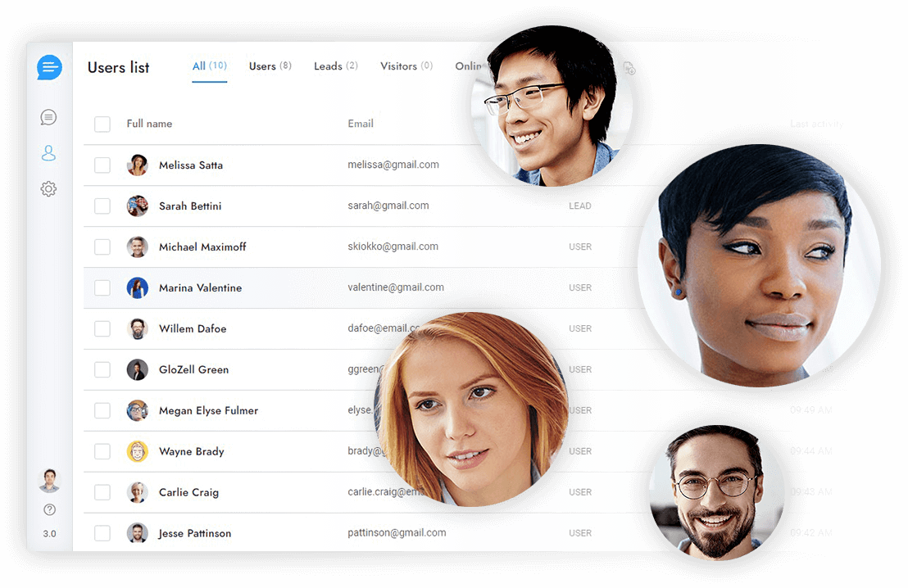Screen dimensions: 908x588
Task: Check the select-all checkbox in the header row
Action: 102,124
